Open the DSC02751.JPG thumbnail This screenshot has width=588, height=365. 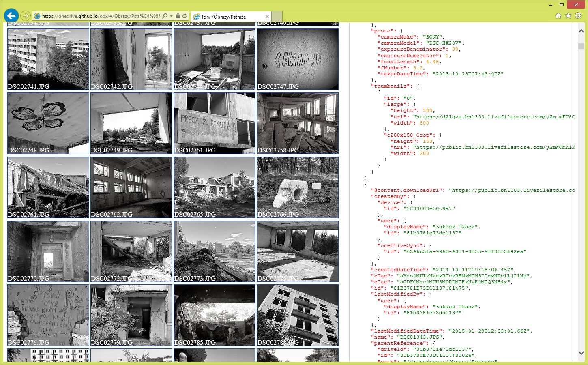[x=215, y=123]
